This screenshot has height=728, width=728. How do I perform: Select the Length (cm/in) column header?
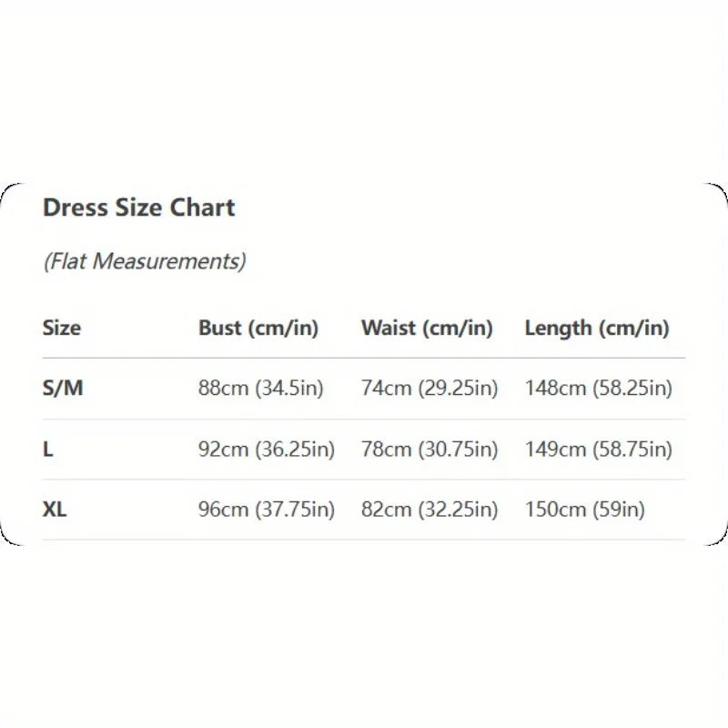(x=597, y=329)
